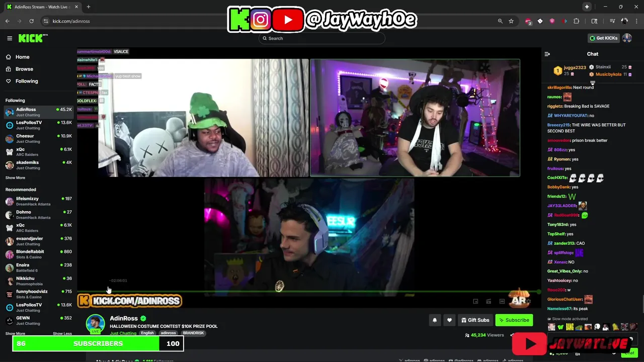
Task: Open LosPollosTV channel under Following
Action: pyautogui.click(x=39, y=125)
